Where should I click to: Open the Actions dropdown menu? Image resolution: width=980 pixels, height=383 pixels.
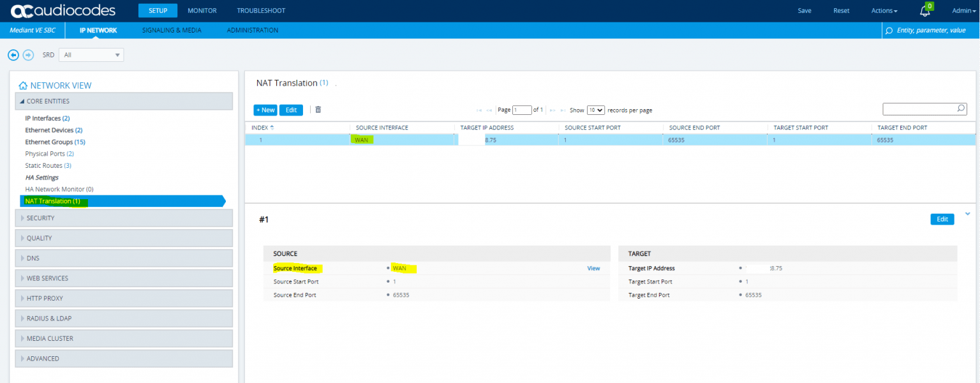coord(884,11)
